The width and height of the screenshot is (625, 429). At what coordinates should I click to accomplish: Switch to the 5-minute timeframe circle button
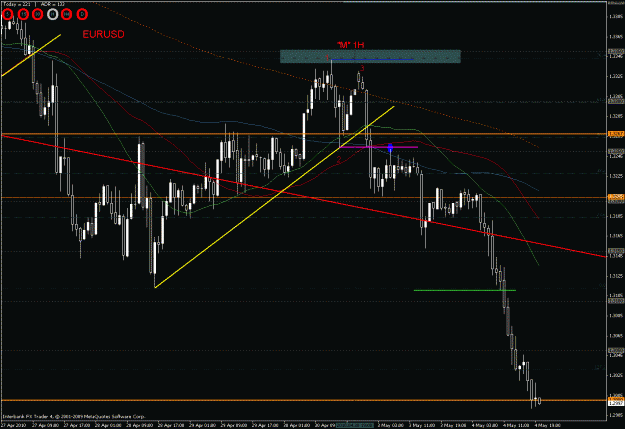click(8, 14)
